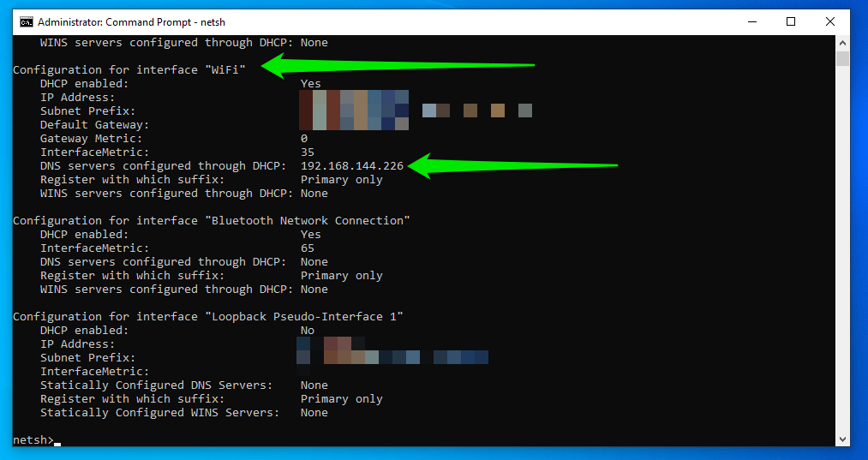Click Loopback 'IP Address:' label
Screen dimensions: 868x460
pyautogui.click(x=77, y=344)
